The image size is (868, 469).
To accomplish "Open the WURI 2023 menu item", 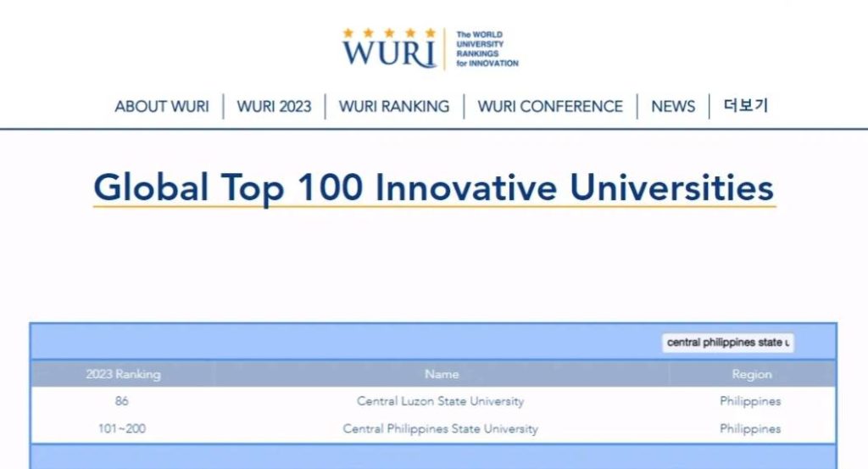I will tap(274, 106).
